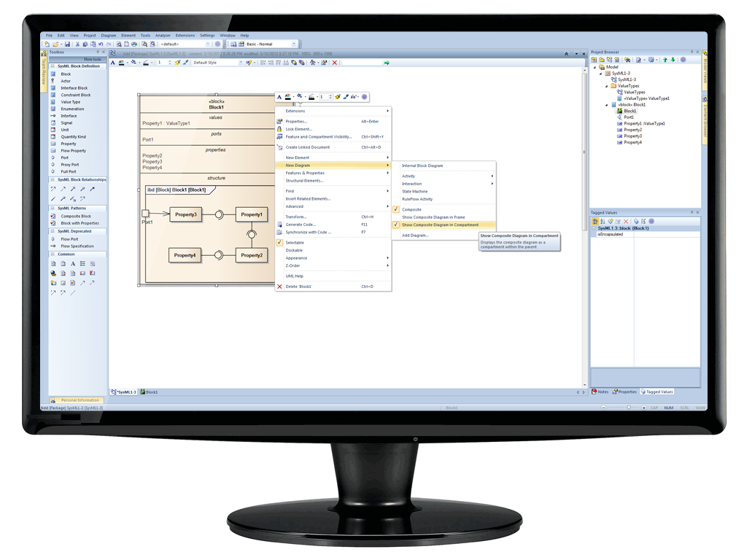Pick the Proxy Port toolbox icon

[53, 165]
